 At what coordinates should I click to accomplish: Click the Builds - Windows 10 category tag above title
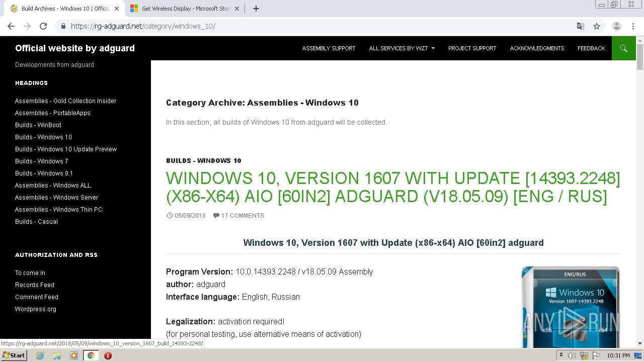[x=204, y=161]
